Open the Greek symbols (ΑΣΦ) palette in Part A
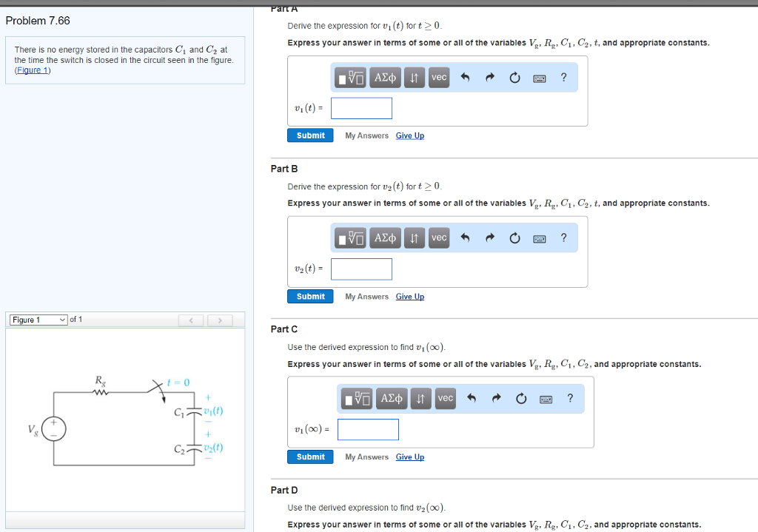This screenshot has width=758, height=532. 384,77
